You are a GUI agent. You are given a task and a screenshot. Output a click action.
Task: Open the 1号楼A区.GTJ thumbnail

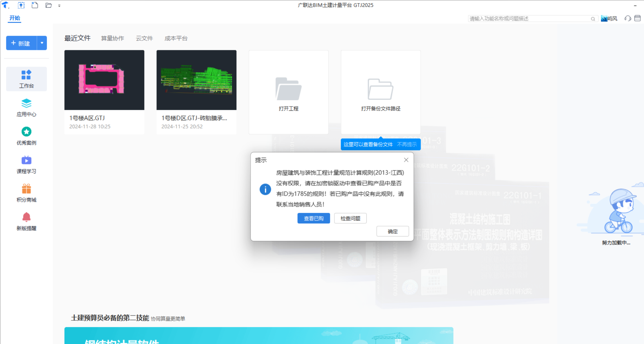coord(104,80)
